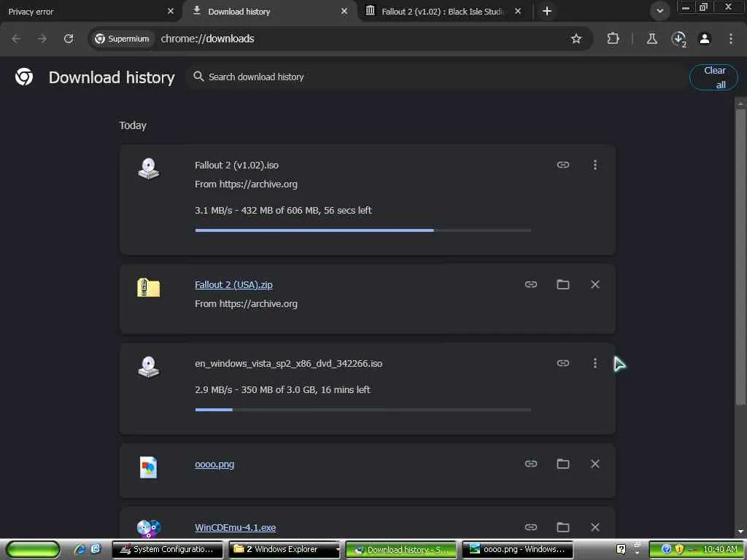Click the Fallout 2 (USA).zip folder icon
This screenshot has width=747, height=560.
click(x=149, y=287)
